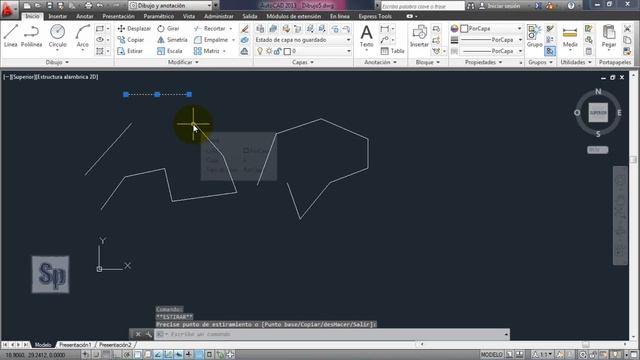Expand the Dibujo panel
The height and width of the screenshot is (360, 640).
tap(57, 62)
